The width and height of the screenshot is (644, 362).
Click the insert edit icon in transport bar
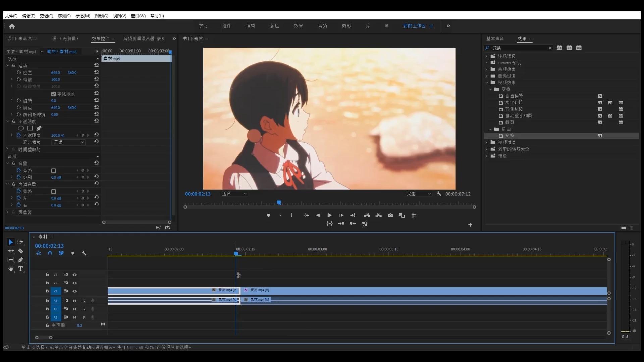pos(367,215)
